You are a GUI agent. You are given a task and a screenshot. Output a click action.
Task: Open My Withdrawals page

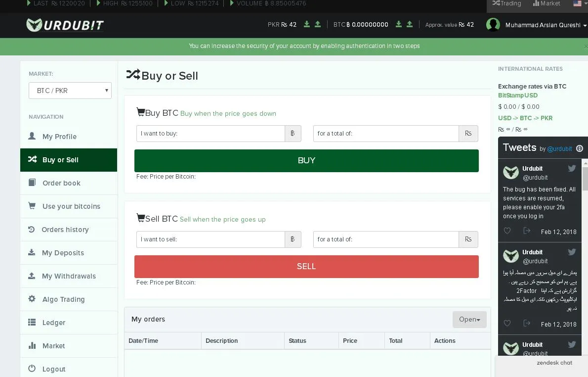(x=69, y=277)
